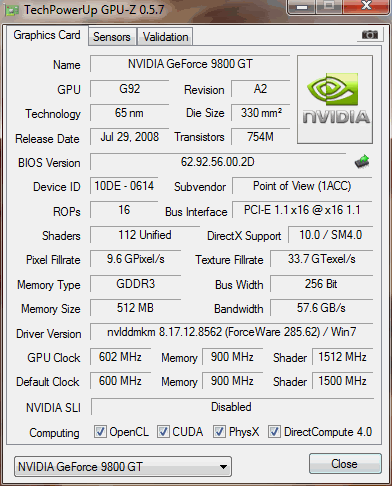
Task: Switch to the Validation tab
Action: tap(165, 37)
